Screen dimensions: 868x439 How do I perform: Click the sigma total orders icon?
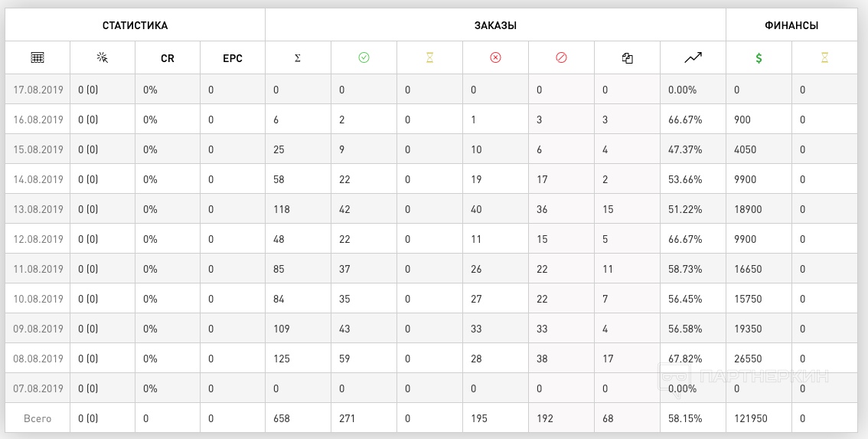(x=297, y=57)
